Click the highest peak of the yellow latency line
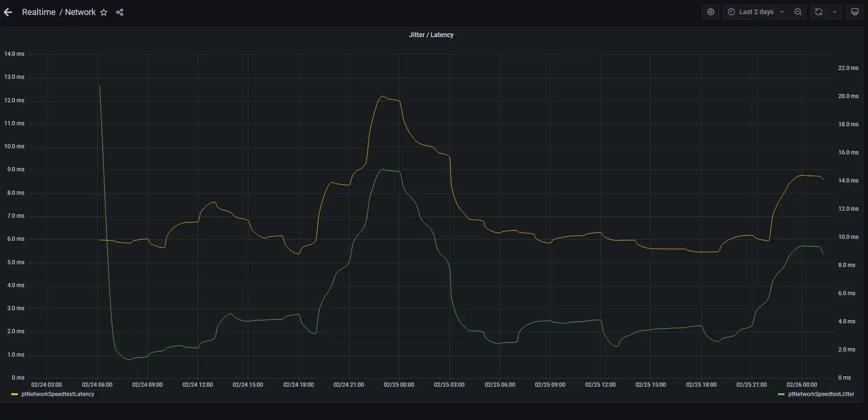Viewport: 868px width, 420px height. pyautogui.click(x=383, y=96)
